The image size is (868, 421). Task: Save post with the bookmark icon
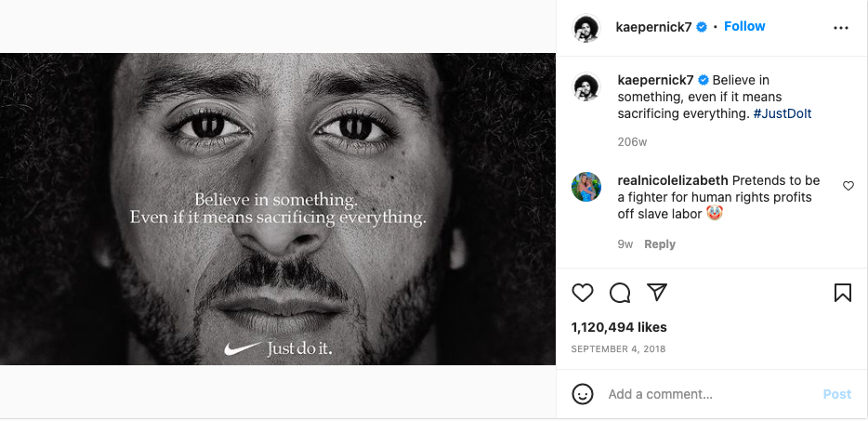(x=843, y=293)
